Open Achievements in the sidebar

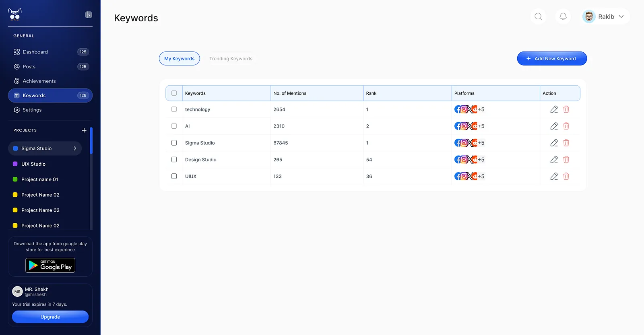point(50,81)
